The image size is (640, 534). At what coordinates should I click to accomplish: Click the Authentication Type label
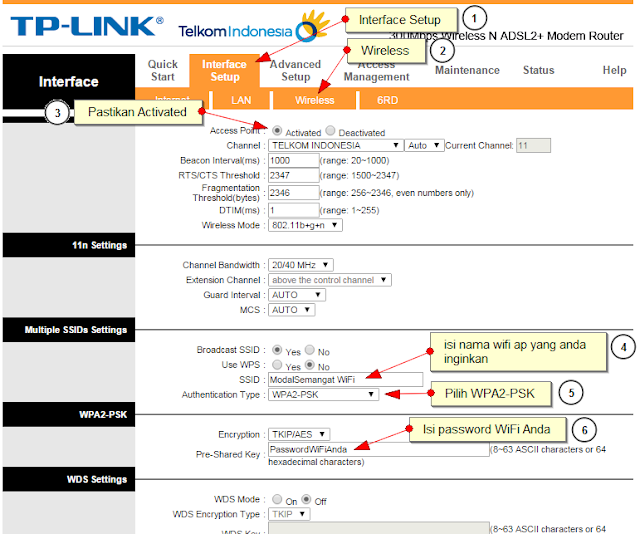pyautogui.click(x=221, y=394)
